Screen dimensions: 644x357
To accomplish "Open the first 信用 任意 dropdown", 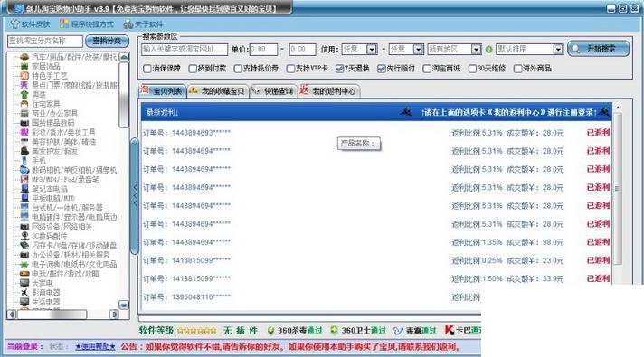I will click(x=371, y=49).
